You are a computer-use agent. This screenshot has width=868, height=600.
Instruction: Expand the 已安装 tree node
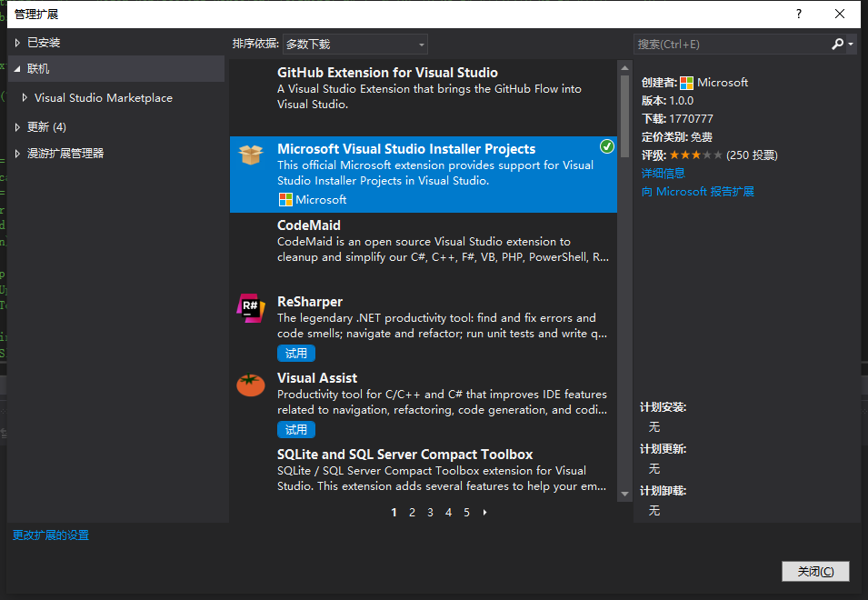[17, 43]
